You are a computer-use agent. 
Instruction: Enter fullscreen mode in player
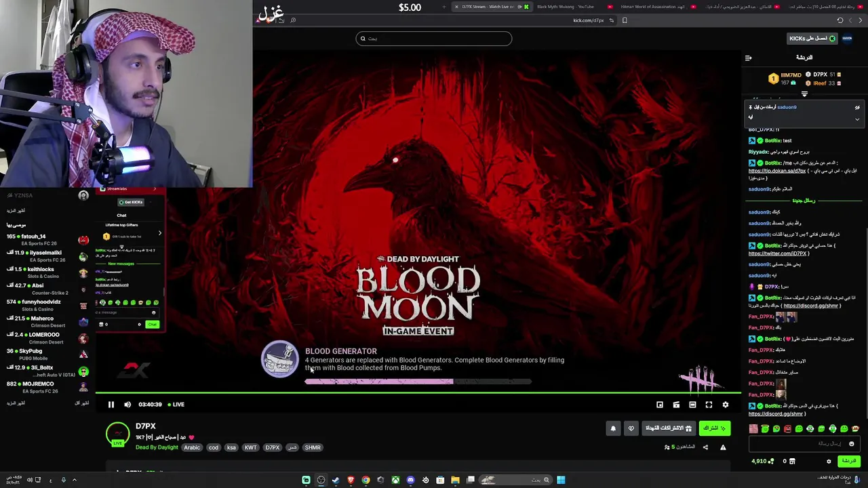[x=709, y=405]
